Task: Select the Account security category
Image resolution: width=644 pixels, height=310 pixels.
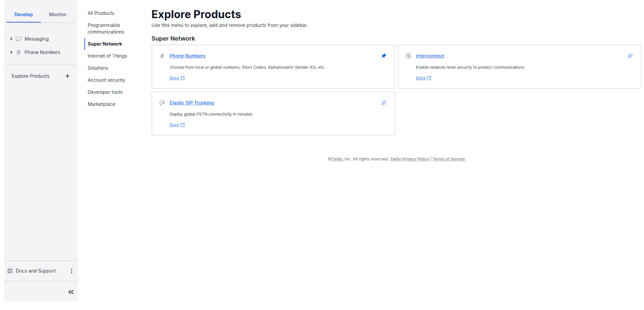Action: 106,80
